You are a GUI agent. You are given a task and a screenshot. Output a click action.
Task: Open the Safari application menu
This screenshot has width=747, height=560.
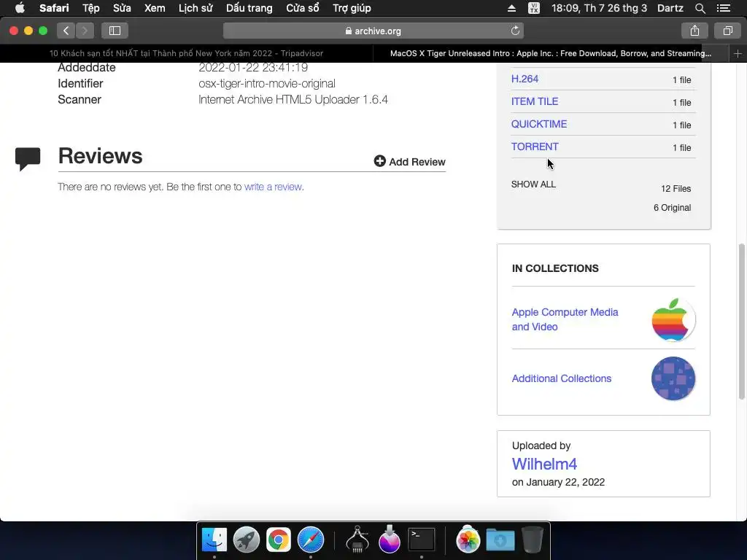(x=54, y=8)
